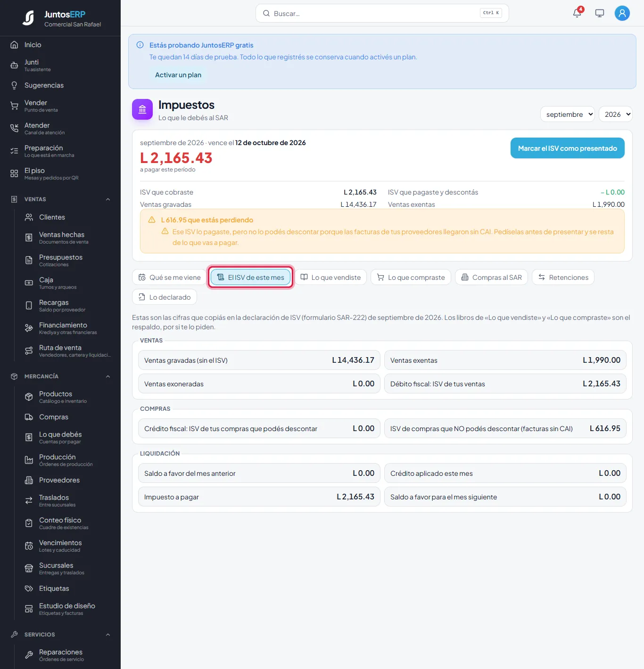The height and width of the screenshot is (669, 644).
Task: Open the notifications bell
Action: coord(577,13)
